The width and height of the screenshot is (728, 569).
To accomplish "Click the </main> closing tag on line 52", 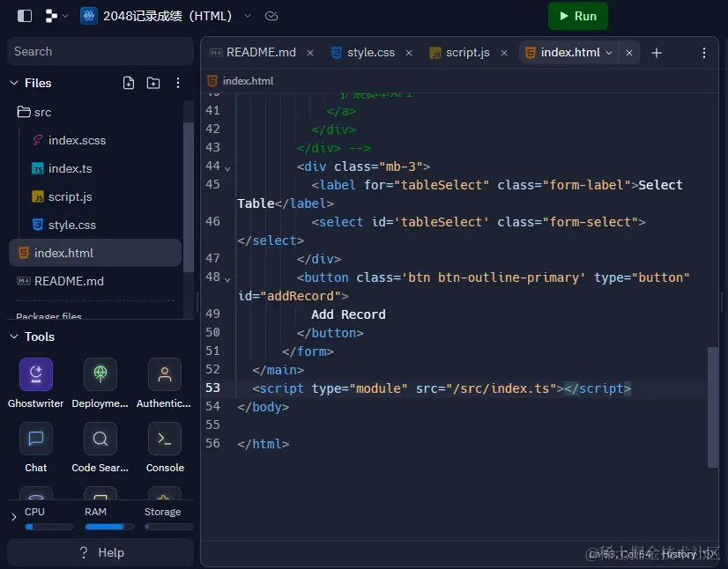I will (279, 370).
